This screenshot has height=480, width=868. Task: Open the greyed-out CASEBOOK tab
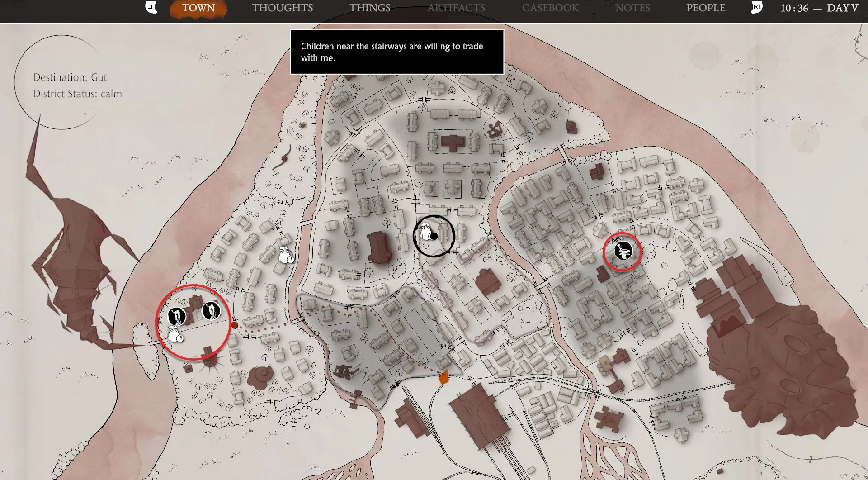point(550,8)
